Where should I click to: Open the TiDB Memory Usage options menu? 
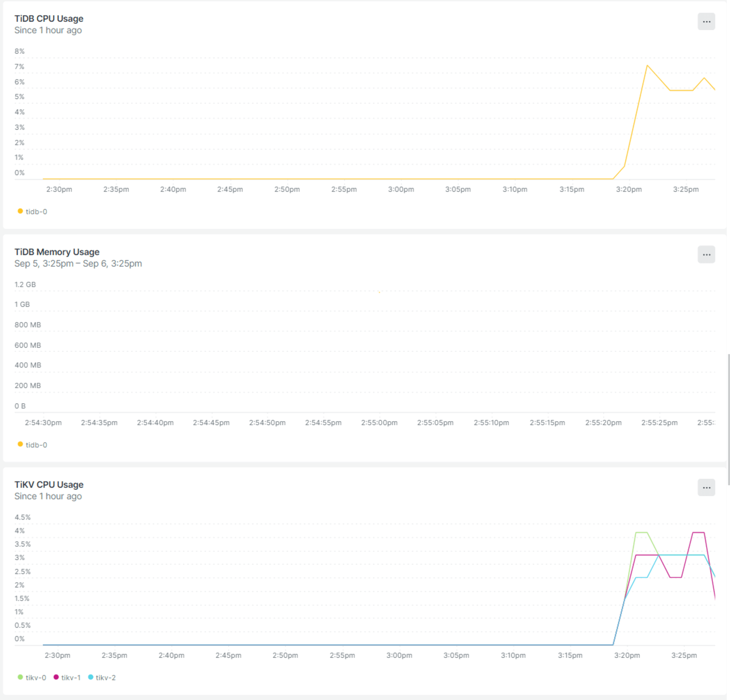(706, 255)
